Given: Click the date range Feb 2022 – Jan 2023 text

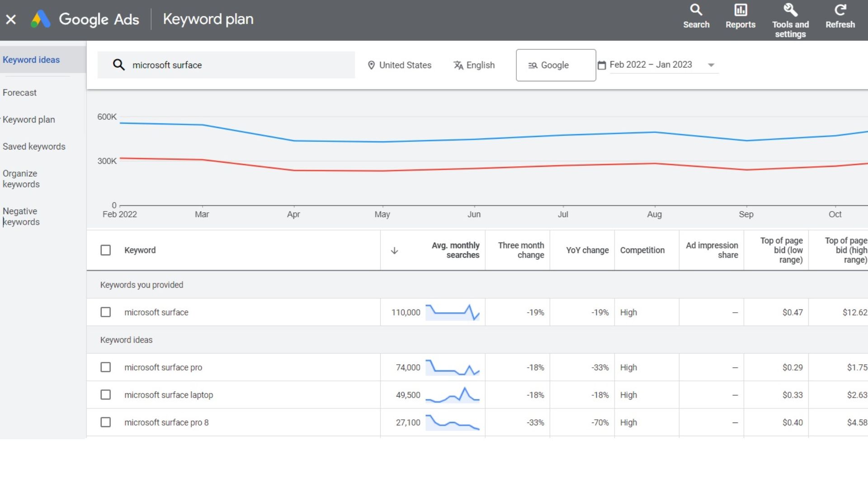Looking at the screenshot, I should point(651,65).
